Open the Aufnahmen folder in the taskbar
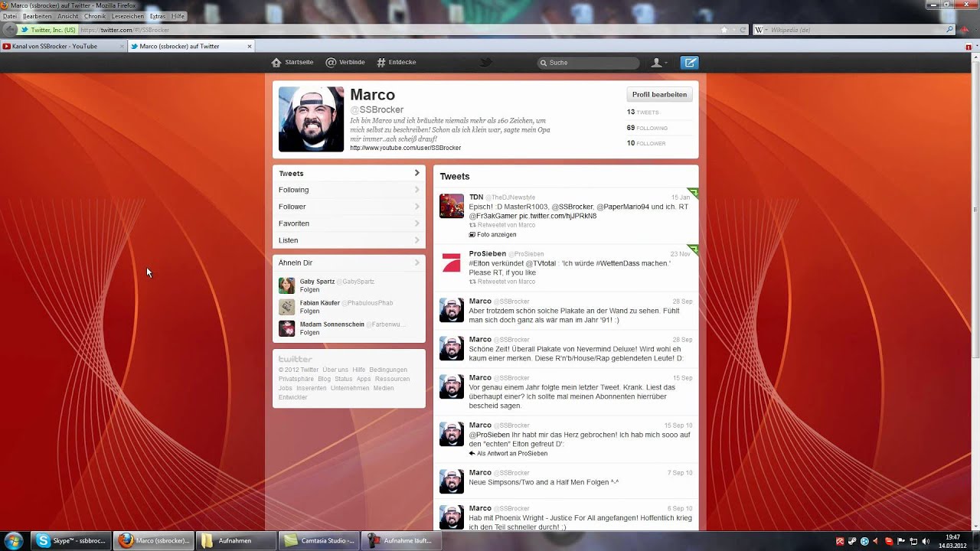The width and height of the screenshot is (980, 551). [x=235, y=540]
